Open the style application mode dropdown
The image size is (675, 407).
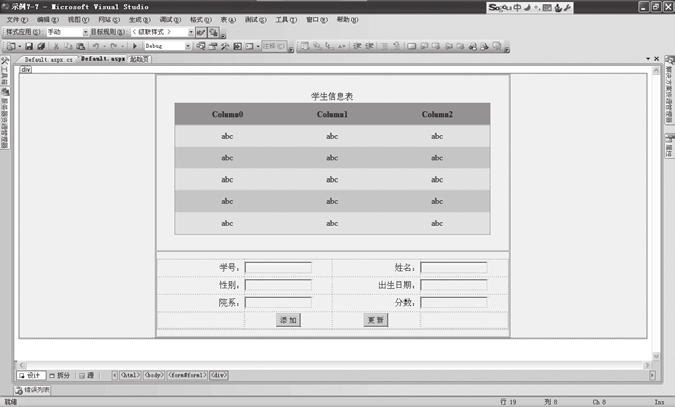click(x=85, y=32)
